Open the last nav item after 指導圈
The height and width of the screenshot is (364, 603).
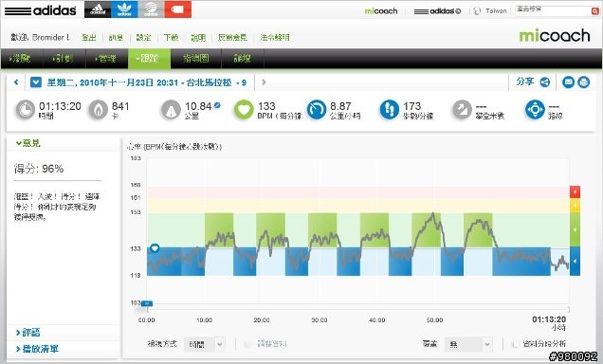coord(243,59)
